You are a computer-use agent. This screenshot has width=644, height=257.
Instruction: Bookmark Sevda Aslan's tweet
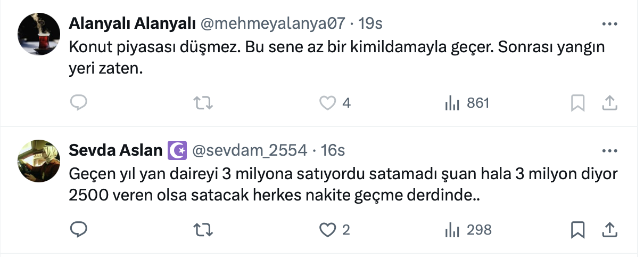point(577,230)
